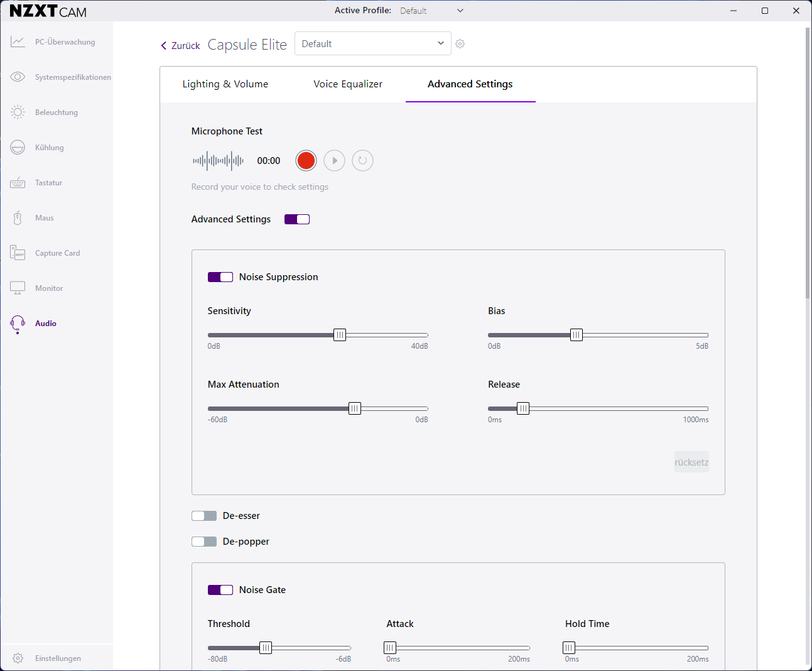Enable the De-esser toggle
Screen dimensions: 812x671
204,516
